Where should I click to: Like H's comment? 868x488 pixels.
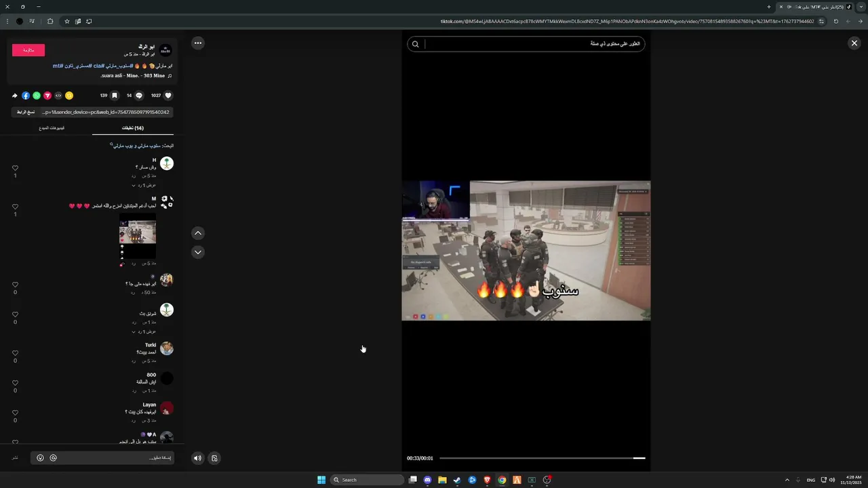tap(15, 168)
